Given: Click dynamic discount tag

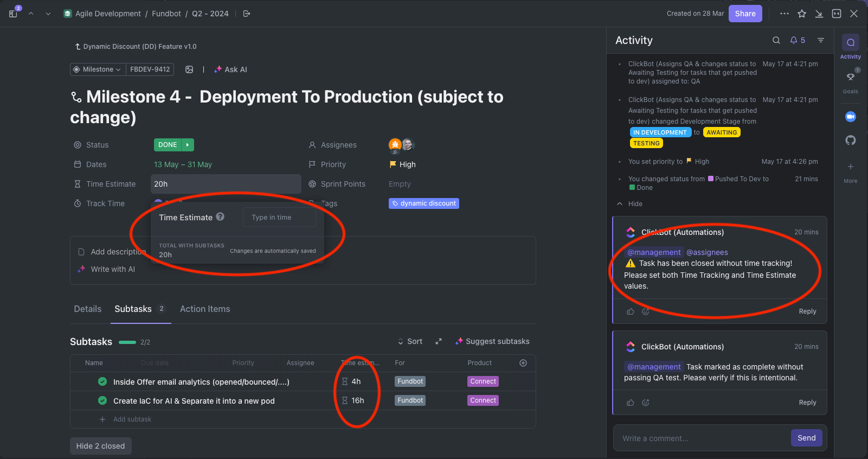Looking at the screenshot, I should [424, 203].
